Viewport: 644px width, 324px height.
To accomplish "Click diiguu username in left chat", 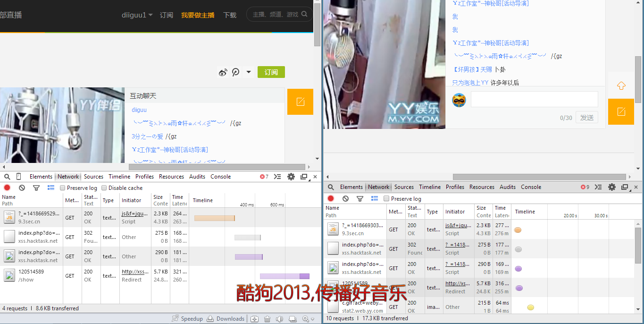I will pos(139,110).
